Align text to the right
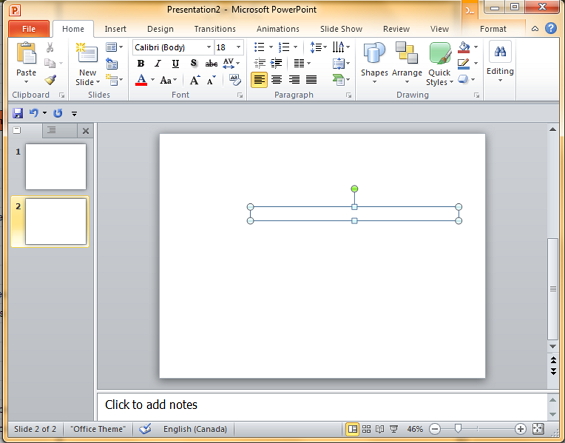This screenshot has width=565, height=443. [294, 80]
